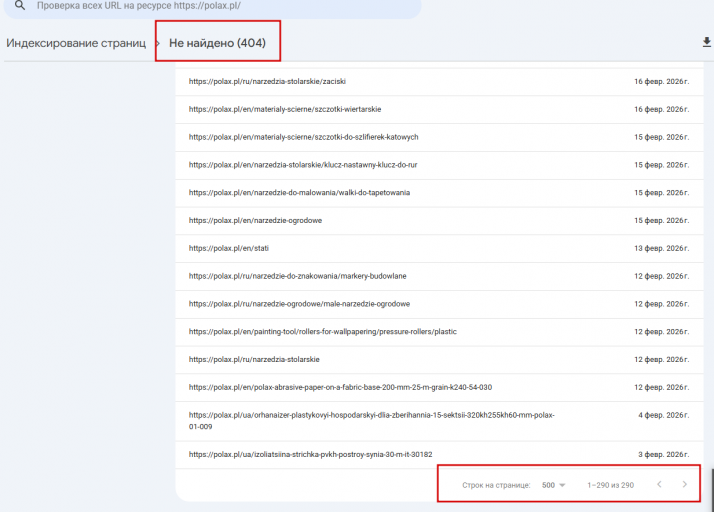Click date 3 февр. 2026 г.
Screen dimensions: 714x512
663,455
